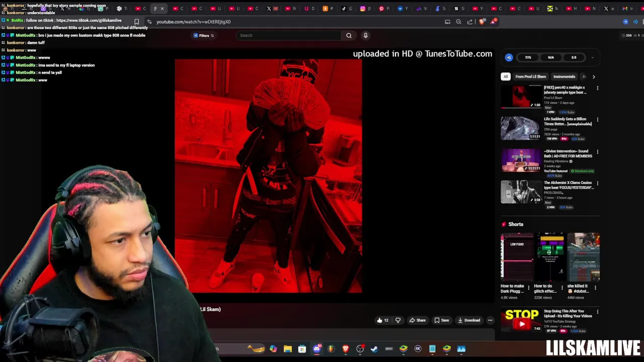Select the Instrumentals chip
The image size is (644, 362).
564,76
